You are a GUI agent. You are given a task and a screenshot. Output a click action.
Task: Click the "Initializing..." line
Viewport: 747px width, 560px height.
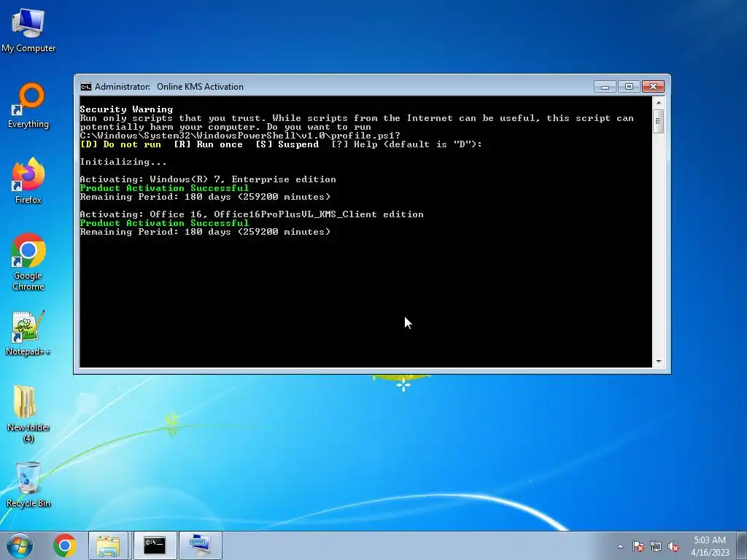[123, 162]
